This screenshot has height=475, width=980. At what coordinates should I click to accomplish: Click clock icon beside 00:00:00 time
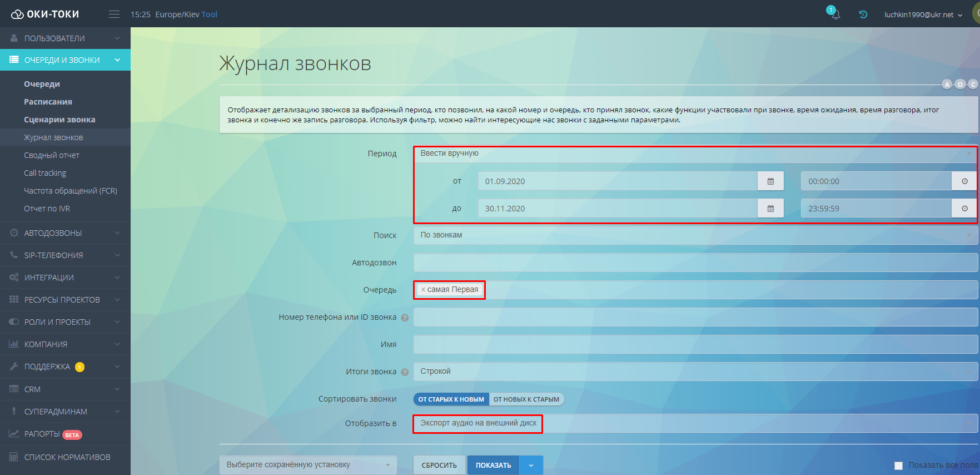coord(964,181)
